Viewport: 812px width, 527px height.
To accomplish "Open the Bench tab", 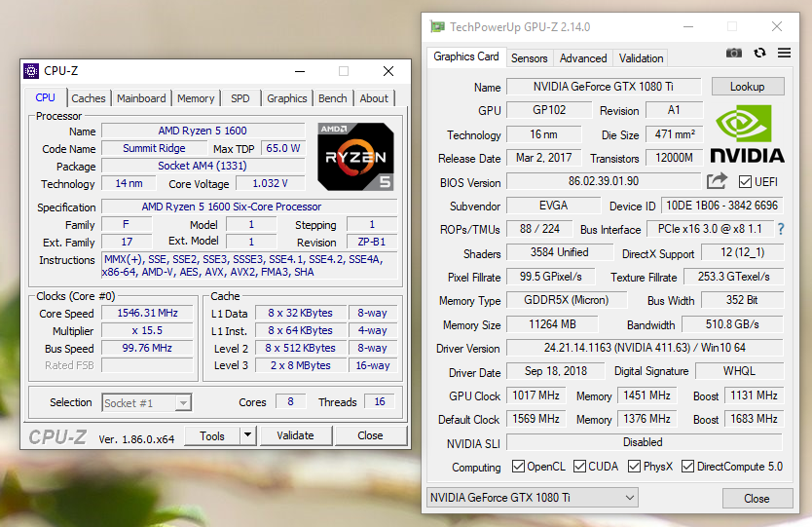I will pos(332,98).
